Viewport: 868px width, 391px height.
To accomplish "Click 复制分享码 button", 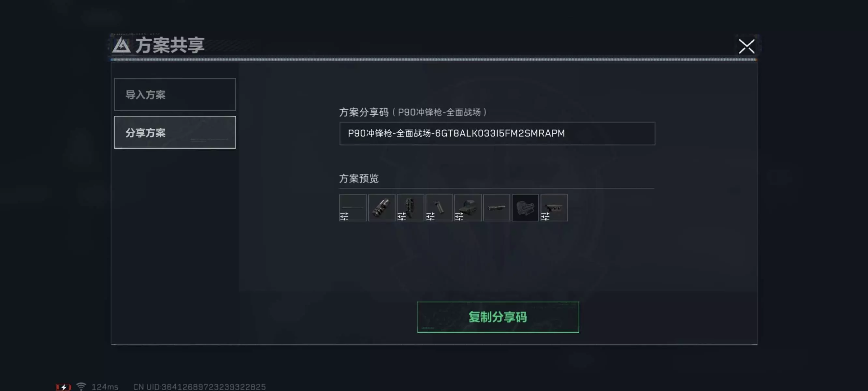I will (x=498, y=317).
